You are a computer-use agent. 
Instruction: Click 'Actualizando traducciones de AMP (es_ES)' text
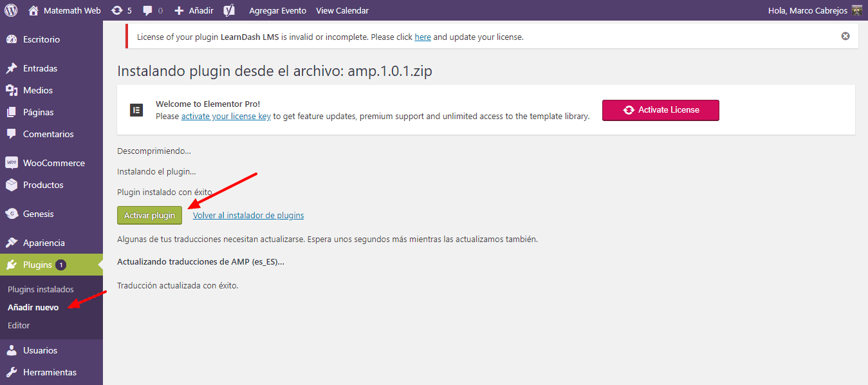(201, 262)
